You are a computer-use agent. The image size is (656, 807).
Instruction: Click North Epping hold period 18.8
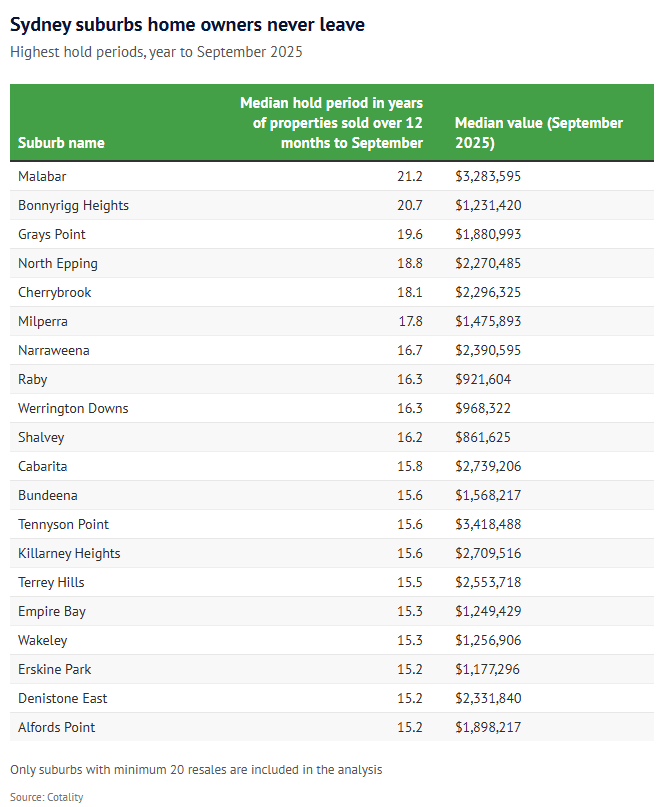point(409,263)
